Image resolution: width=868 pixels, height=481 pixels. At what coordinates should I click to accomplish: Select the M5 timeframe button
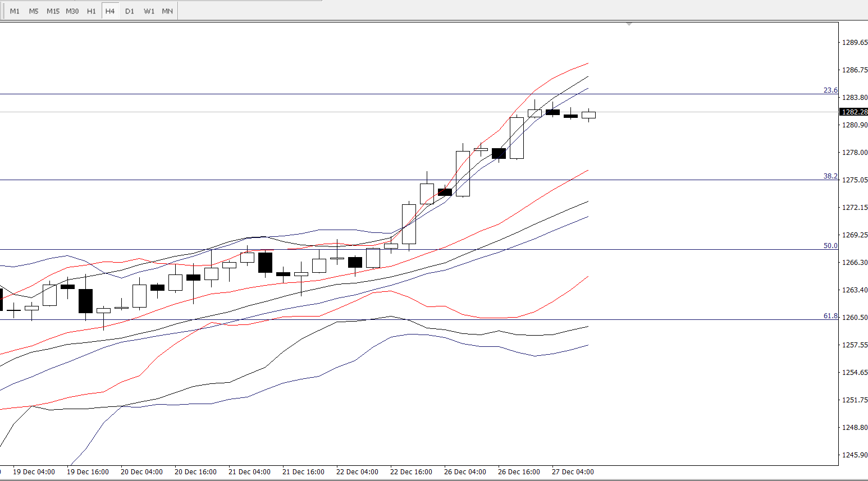coord(34,11)
